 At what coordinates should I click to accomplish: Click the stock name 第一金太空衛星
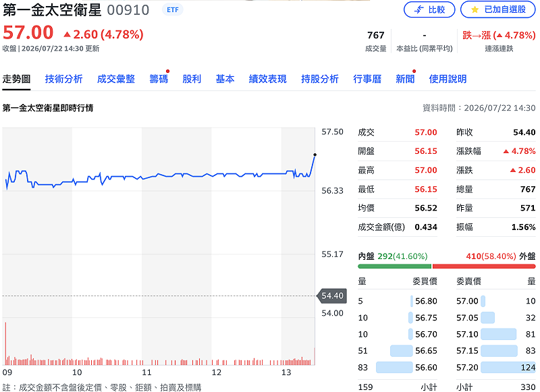click(52, 9)
